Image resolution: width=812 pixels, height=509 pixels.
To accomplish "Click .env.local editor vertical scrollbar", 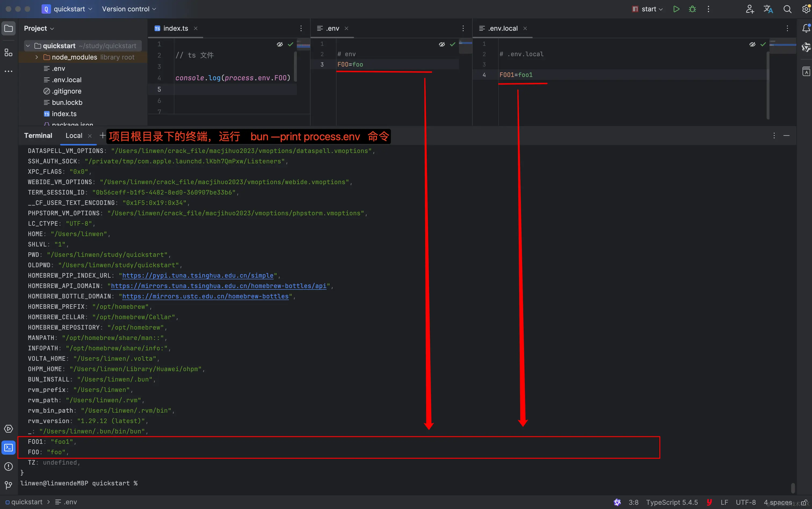I will point(768,85).
